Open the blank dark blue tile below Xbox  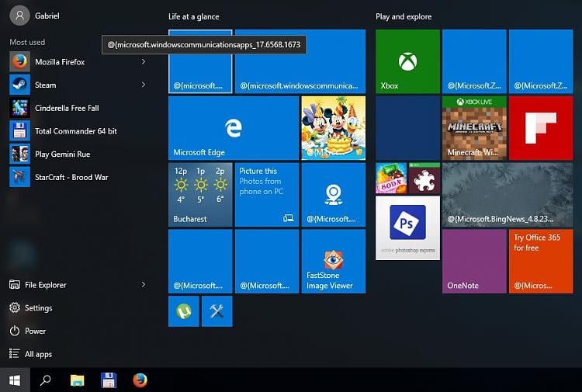coord(407,128)
